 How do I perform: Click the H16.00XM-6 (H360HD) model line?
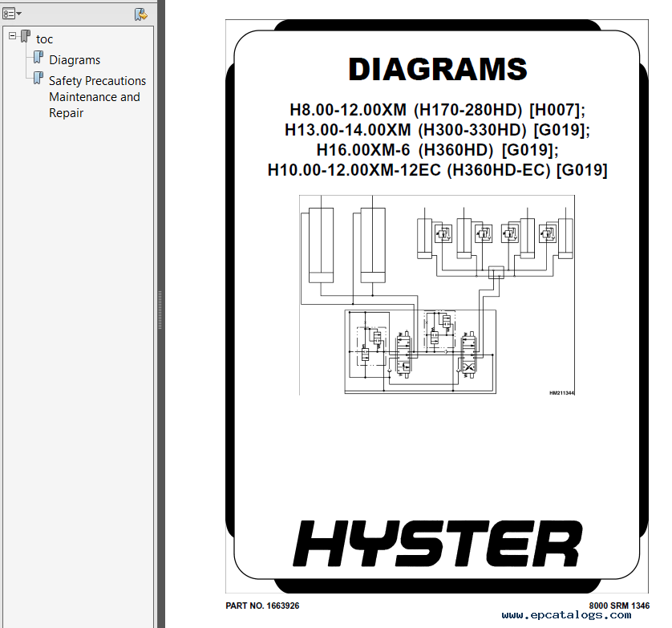[x=438, y=150]
